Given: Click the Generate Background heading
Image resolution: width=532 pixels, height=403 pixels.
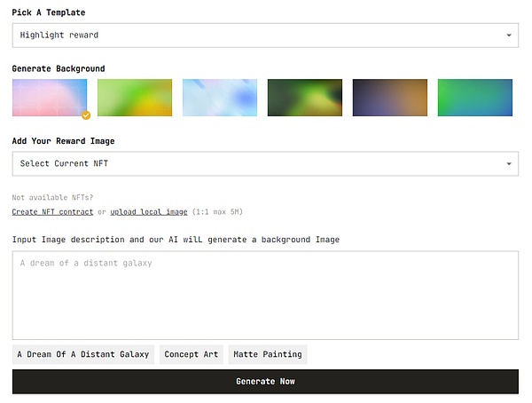Looking at the screenshot, I should (59, 68).
